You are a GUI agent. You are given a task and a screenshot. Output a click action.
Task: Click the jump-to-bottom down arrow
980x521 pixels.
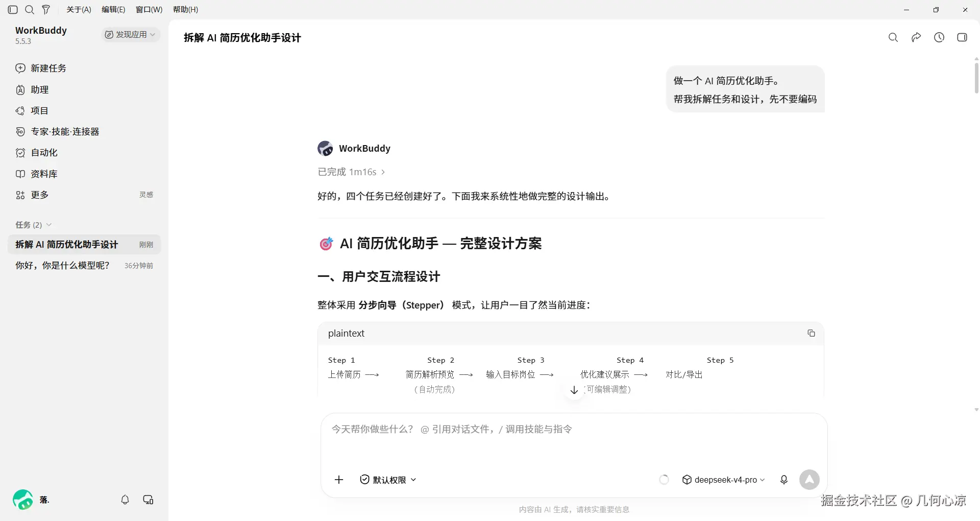[574, 390]
